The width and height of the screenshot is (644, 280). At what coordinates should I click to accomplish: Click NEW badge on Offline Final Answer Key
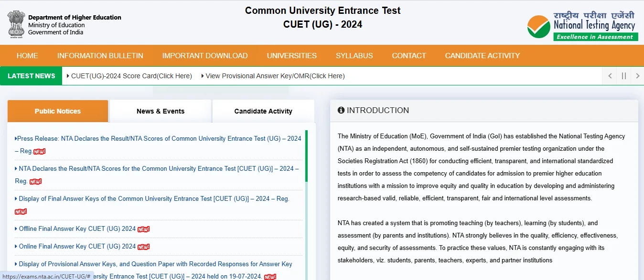[143, 229]
